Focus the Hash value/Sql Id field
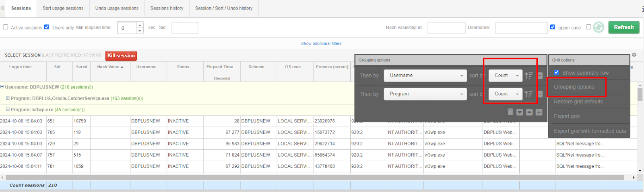Image resolution: width=644 pixels, height=192 pixels. click(x=446, y=28)
